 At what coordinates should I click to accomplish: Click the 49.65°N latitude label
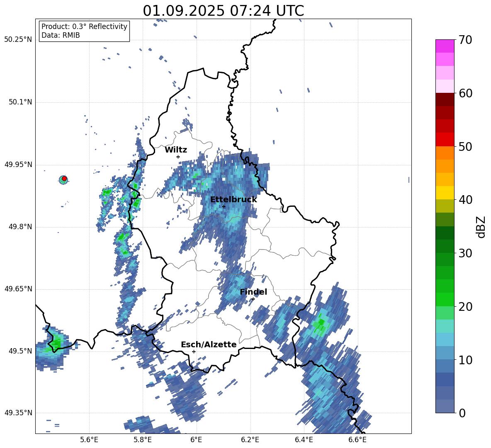[x=18, y=288]
